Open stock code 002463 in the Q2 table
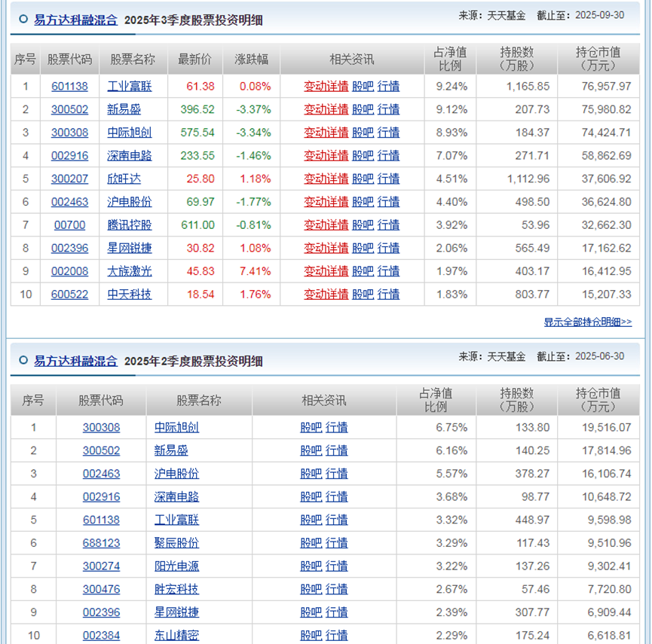This screenshot has height=644, width=652. [x=101, y=474]
